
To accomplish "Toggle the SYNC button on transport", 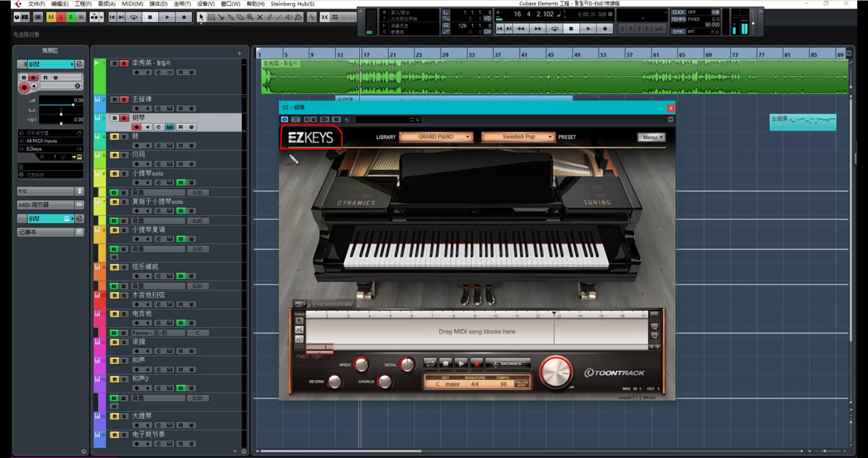I will pos(679,32).
